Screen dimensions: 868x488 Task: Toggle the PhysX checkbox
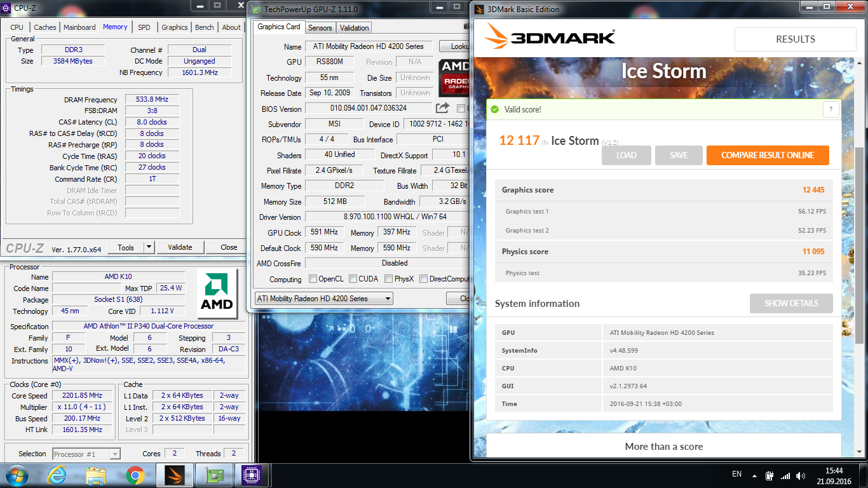(x=388, y=278)
